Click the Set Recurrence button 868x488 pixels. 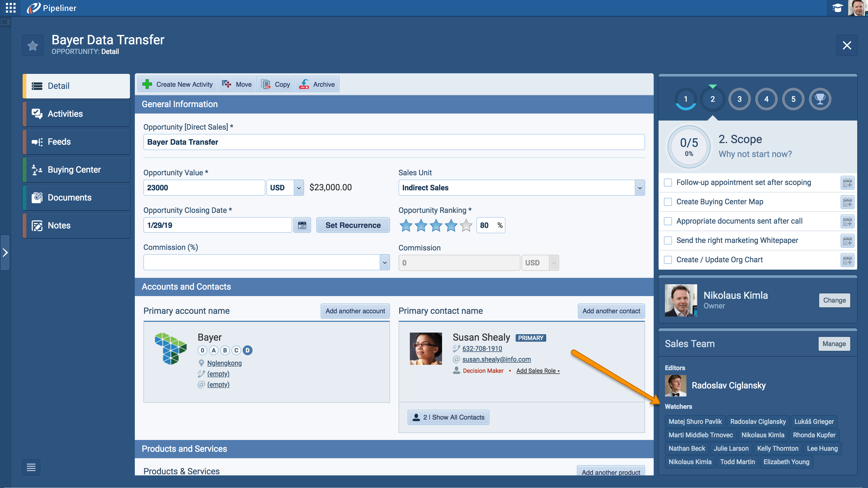353,225
